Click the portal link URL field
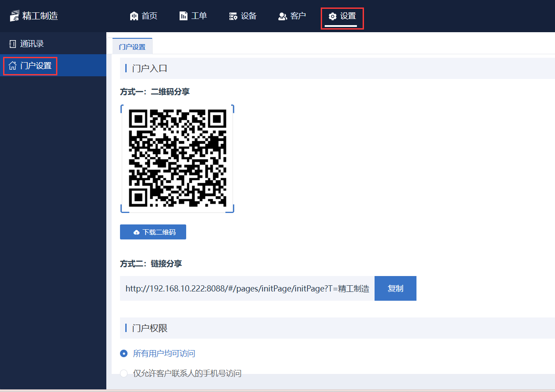555x392 pixels. click(247, 288)
